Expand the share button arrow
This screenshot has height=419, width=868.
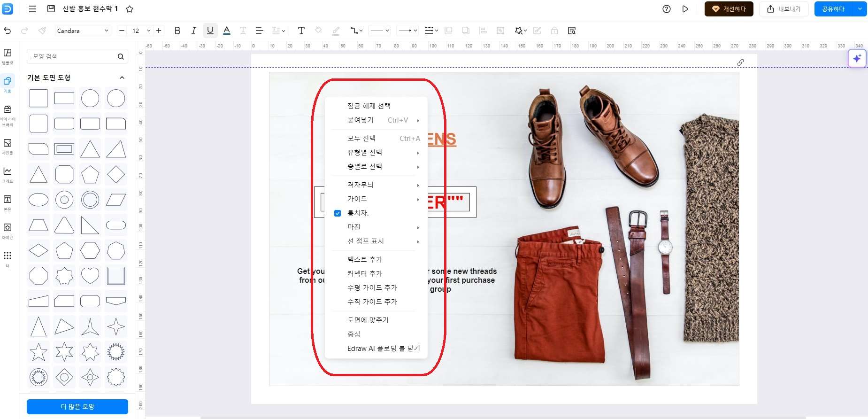[860, 9]
